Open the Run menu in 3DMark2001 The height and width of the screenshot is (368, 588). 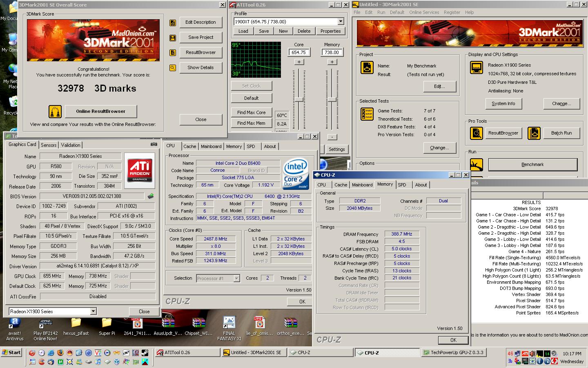(x=381, y=12)
